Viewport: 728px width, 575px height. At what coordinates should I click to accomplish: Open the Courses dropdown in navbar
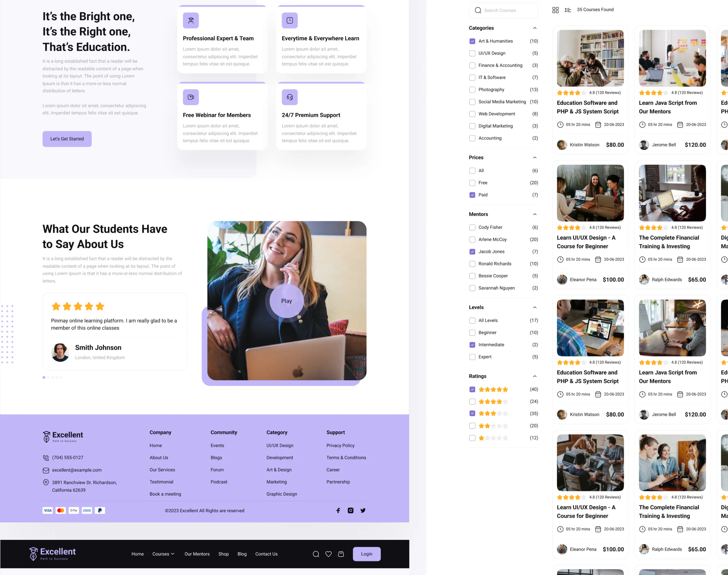[163, 554]
